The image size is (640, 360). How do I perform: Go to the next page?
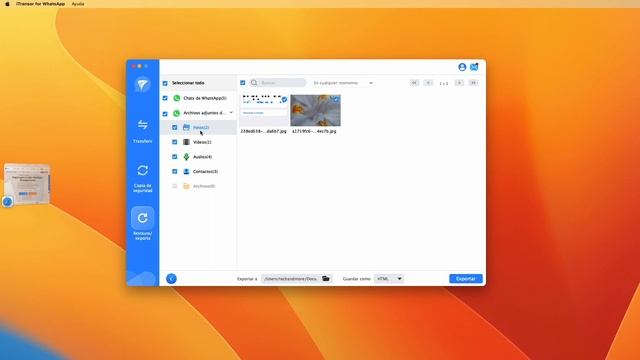[x=459, y=83]
